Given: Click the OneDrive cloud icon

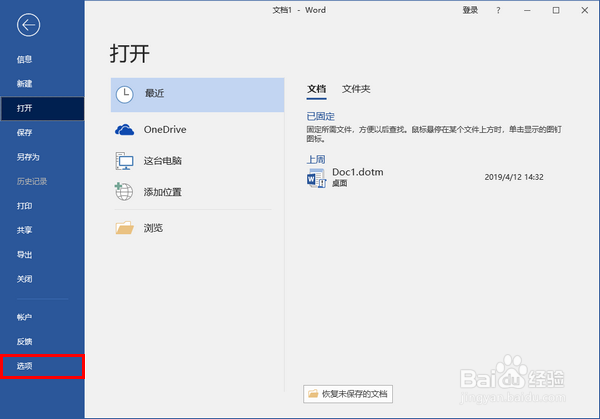Looking at the screenshot, I should pos(124,130).
